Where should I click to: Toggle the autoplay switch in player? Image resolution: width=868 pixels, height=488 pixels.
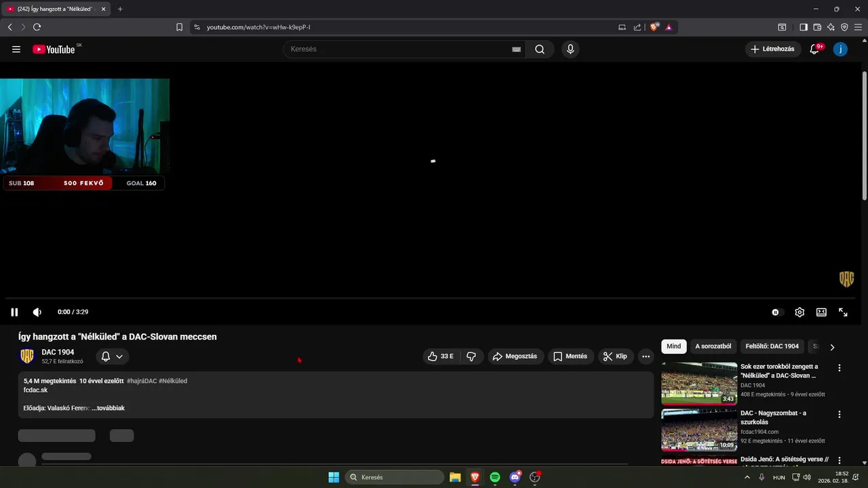(x=778, y=312)
